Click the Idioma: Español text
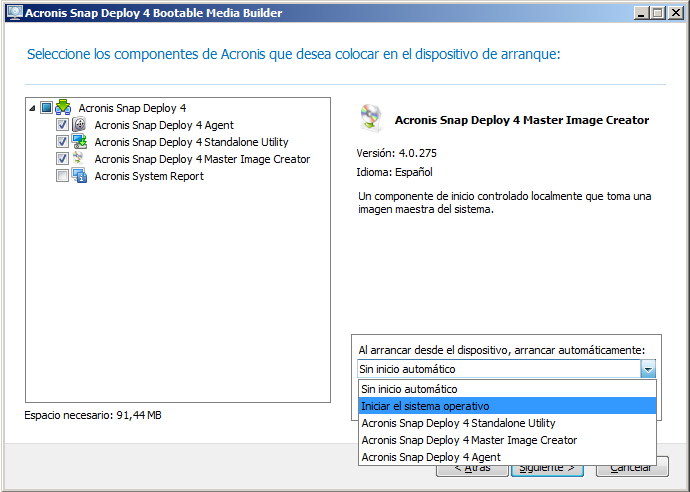Viewport: 690px width, 492px height. 394,172
